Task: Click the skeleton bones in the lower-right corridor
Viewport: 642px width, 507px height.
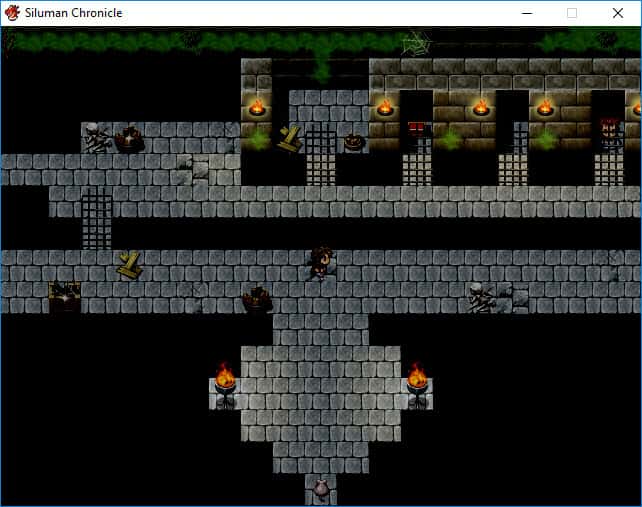Action: [x=481, y=297]
